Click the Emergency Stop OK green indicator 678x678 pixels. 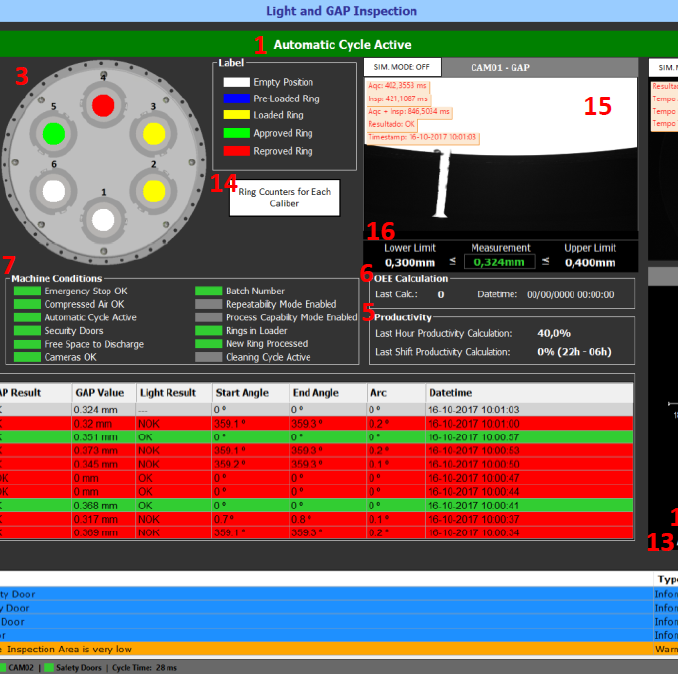[x=27, y=291]
